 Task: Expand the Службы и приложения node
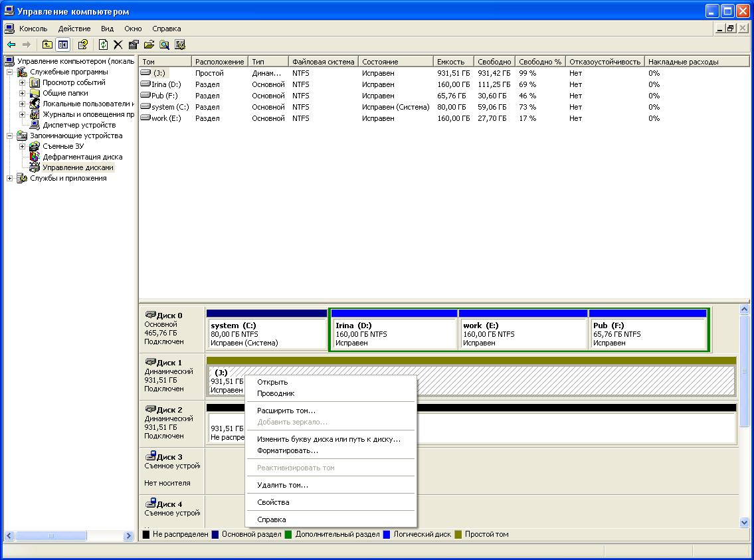(x=9, y=178)
